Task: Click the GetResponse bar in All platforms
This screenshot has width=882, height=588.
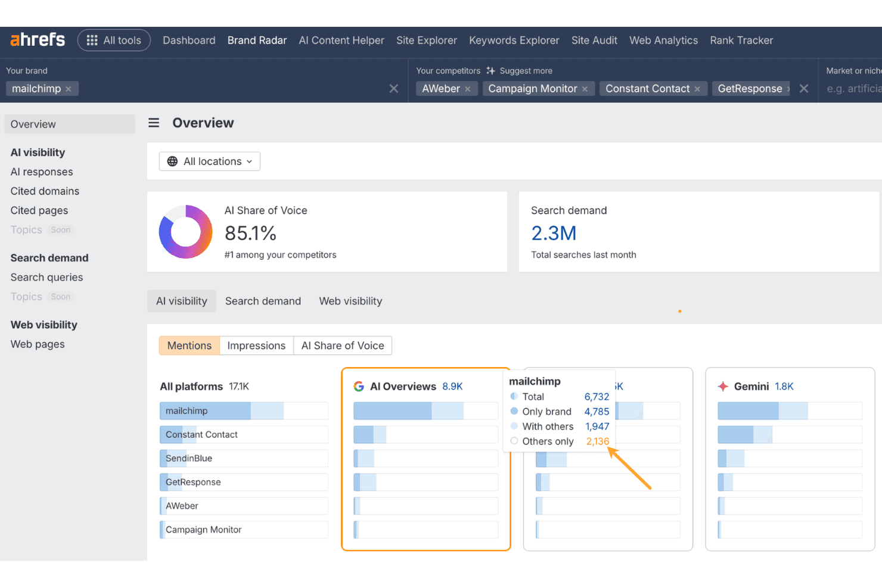Action: tap(244, 483)
